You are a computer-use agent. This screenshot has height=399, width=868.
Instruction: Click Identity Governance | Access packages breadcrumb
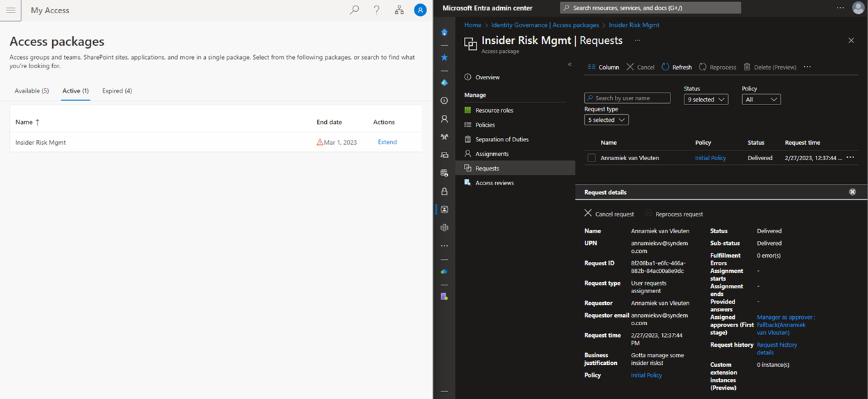point(545,25)
